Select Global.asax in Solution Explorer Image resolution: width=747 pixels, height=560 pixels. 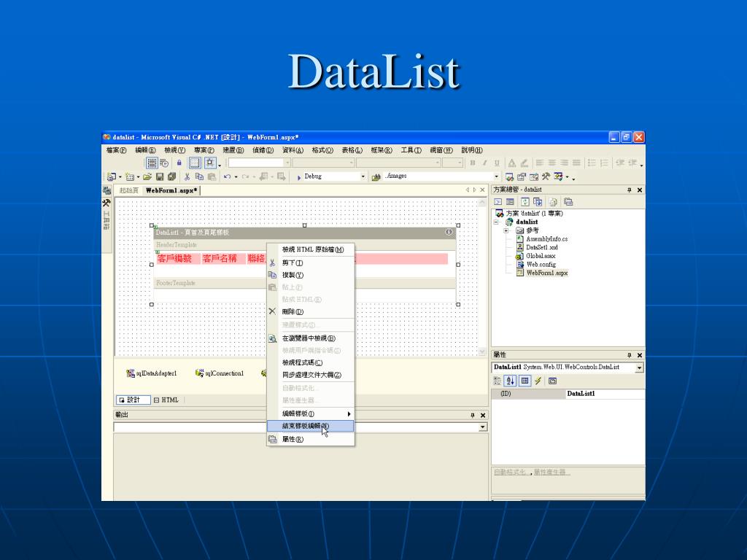point(541,256)
